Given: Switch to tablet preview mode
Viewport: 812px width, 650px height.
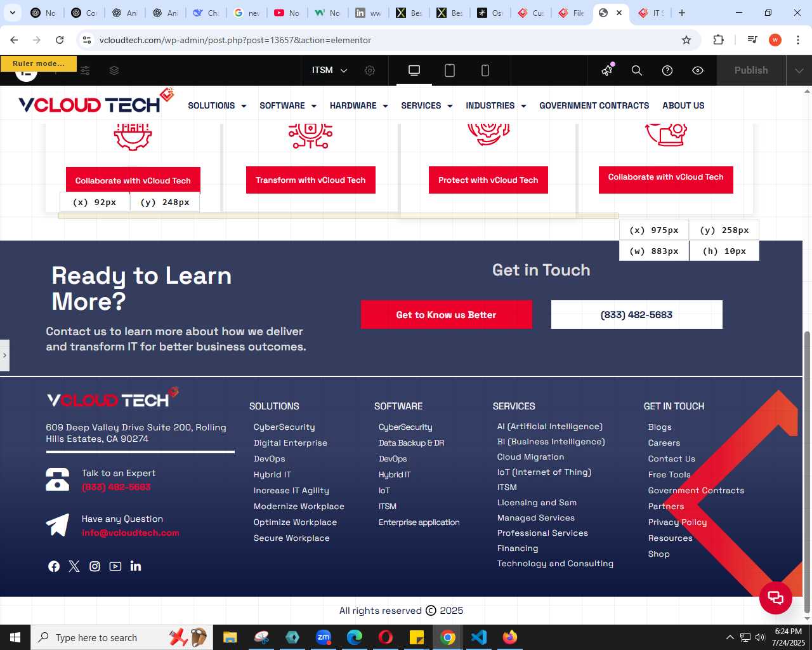Looking at the screenshot, I should click(450, 70).
